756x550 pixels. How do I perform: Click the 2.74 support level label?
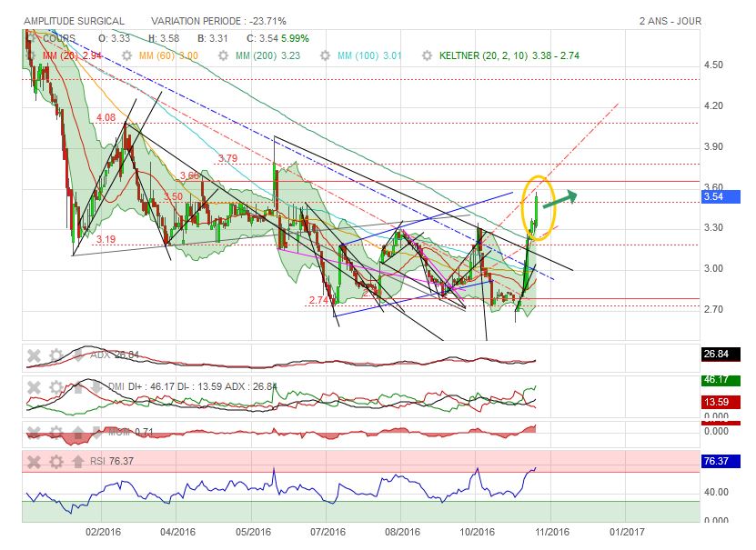(x=318, y=300)
